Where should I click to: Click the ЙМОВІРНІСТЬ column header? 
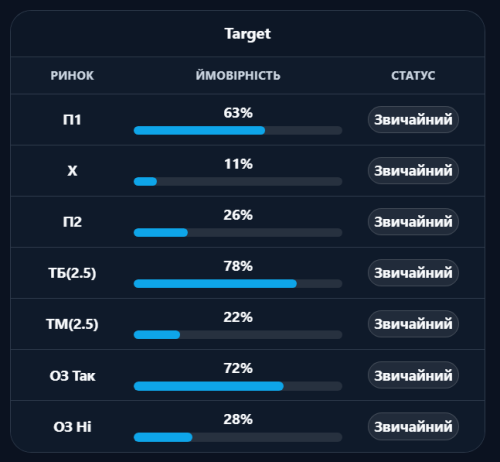click(x=238, y=75)
